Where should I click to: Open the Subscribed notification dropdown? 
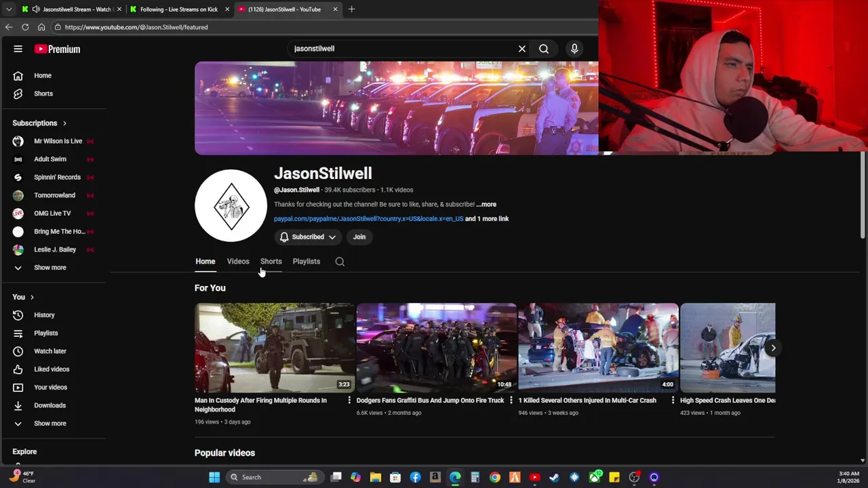tap(309, 237)
